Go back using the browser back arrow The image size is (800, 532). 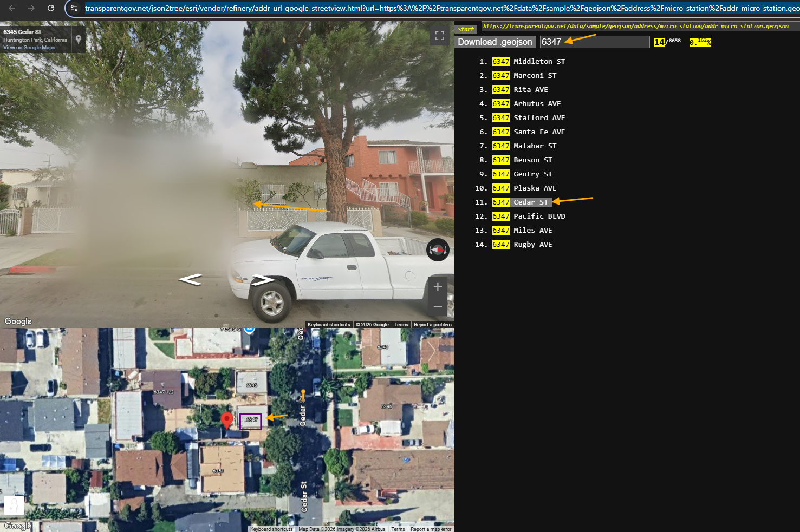(x=12, y=8)
